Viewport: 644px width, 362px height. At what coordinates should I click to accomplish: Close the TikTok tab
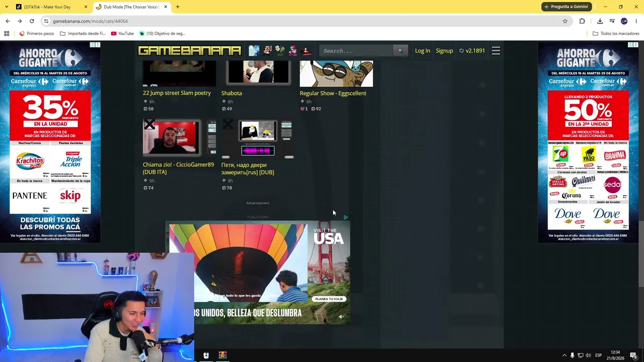point(86,7)
